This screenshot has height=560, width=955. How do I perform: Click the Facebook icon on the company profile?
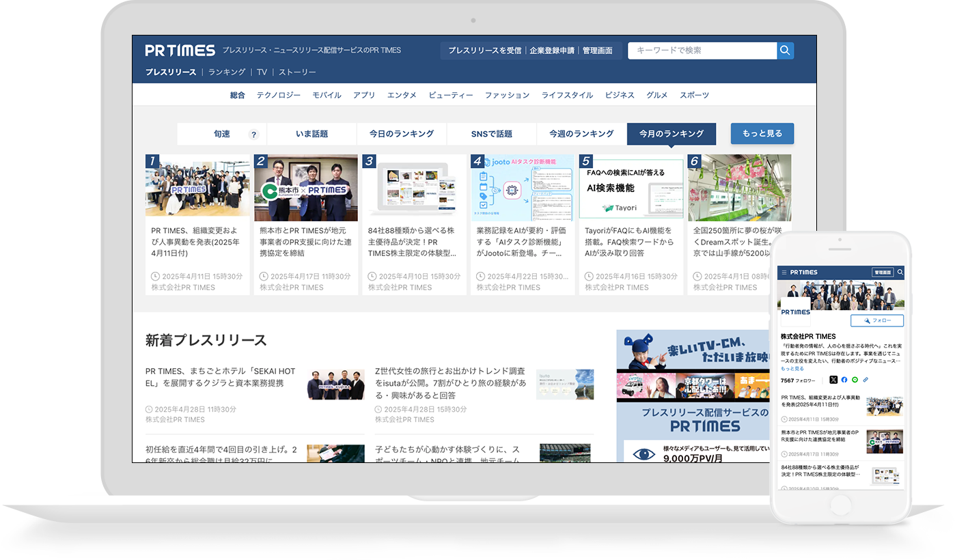[844, 380]
